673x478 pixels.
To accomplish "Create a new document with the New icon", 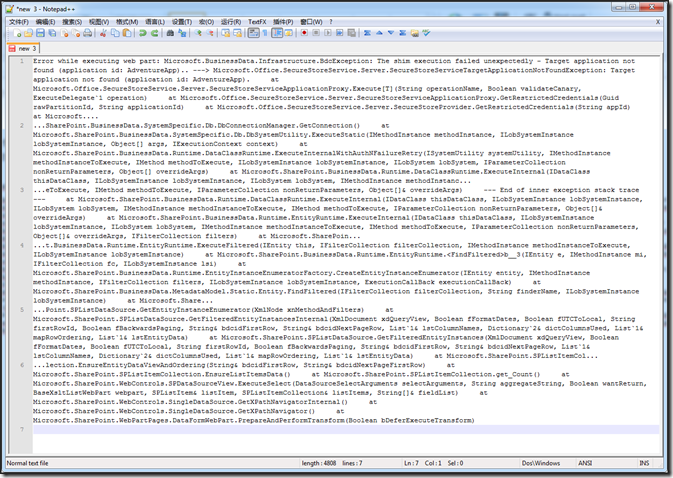I will point(17,33).
